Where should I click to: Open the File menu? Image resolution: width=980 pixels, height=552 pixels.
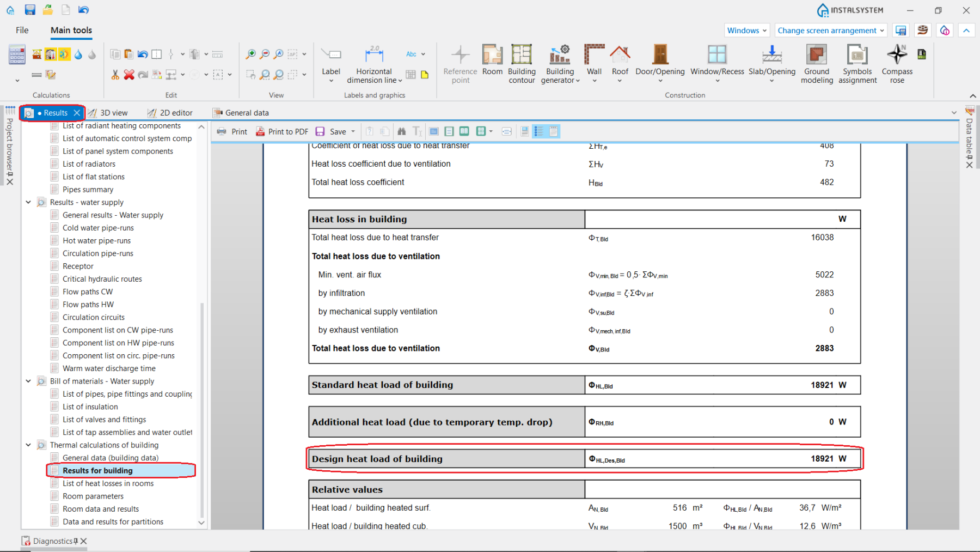tap(22, 30)
